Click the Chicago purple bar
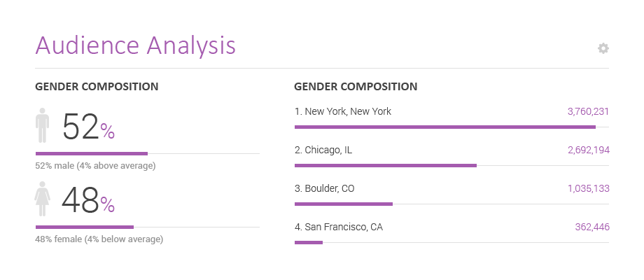Image resolution: width=644 pixels, height=280 pixels. click(x=386, y=165)
